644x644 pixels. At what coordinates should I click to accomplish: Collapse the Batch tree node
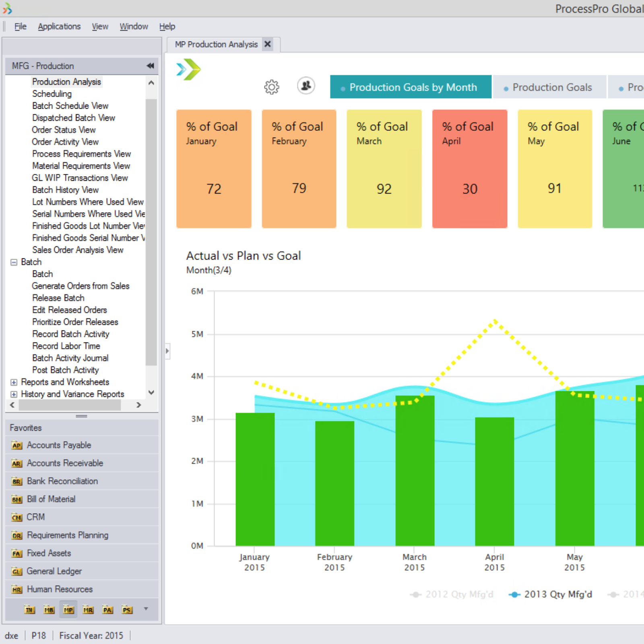pos(14,262)
